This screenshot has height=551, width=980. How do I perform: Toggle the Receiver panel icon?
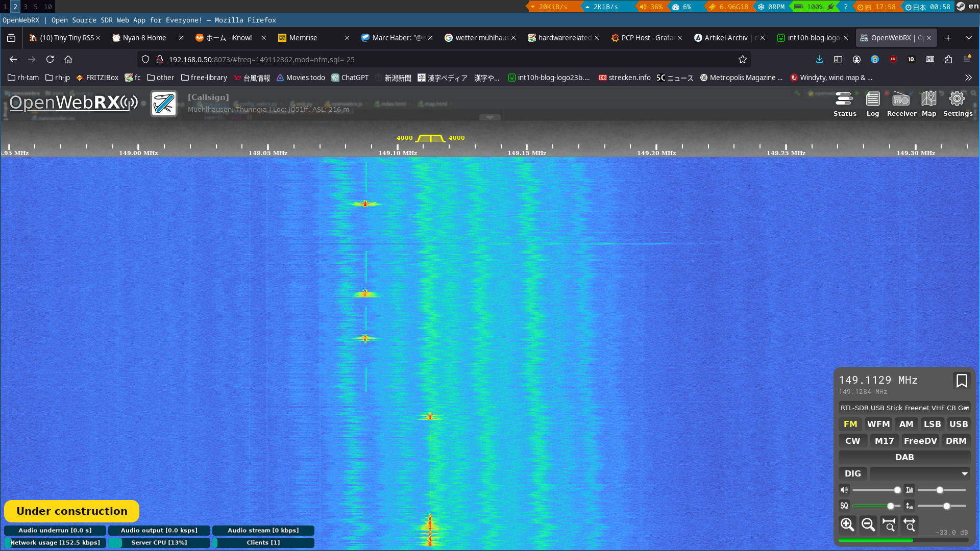coord(901,104)
